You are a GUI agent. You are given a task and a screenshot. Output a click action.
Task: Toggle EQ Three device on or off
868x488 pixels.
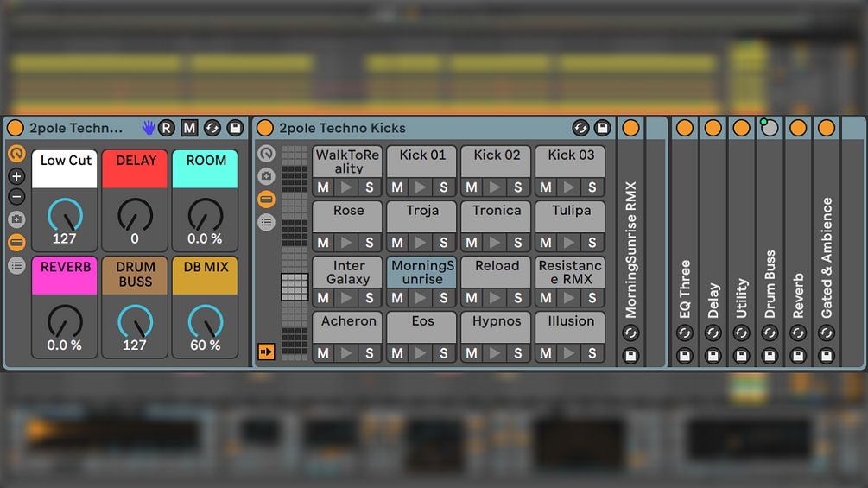[685, 128]
